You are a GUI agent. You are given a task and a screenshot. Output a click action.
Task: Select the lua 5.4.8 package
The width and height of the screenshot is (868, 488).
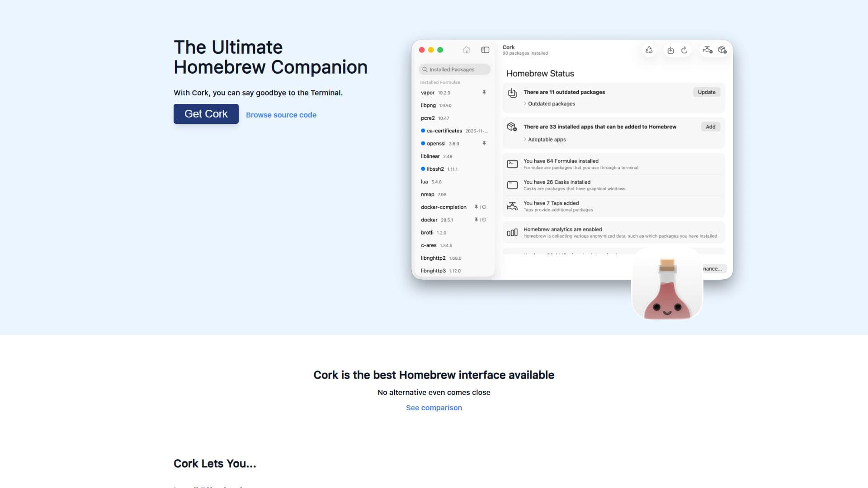pos(453,182)
